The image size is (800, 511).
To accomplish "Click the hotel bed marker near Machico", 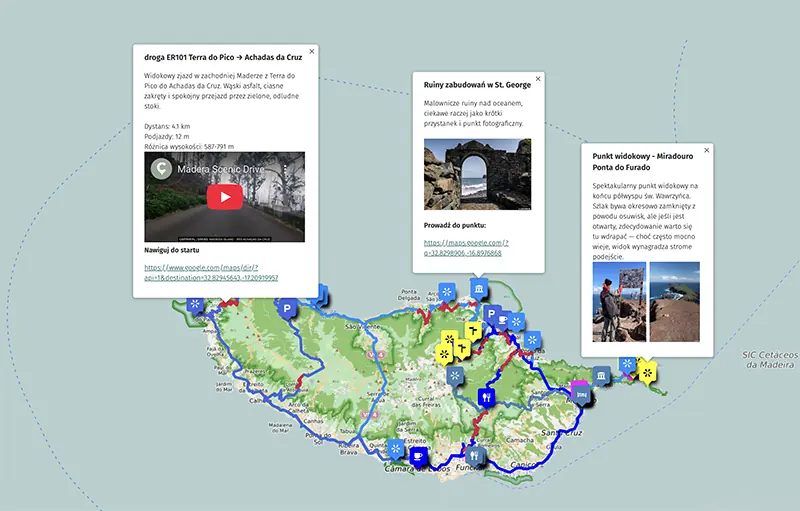I will click(581, 394).
